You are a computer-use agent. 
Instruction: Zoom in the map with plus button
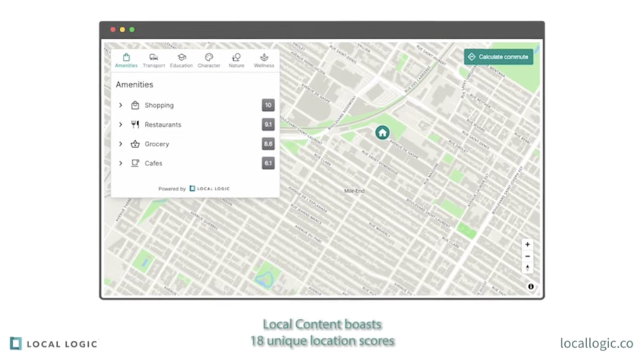click(527, 245)
